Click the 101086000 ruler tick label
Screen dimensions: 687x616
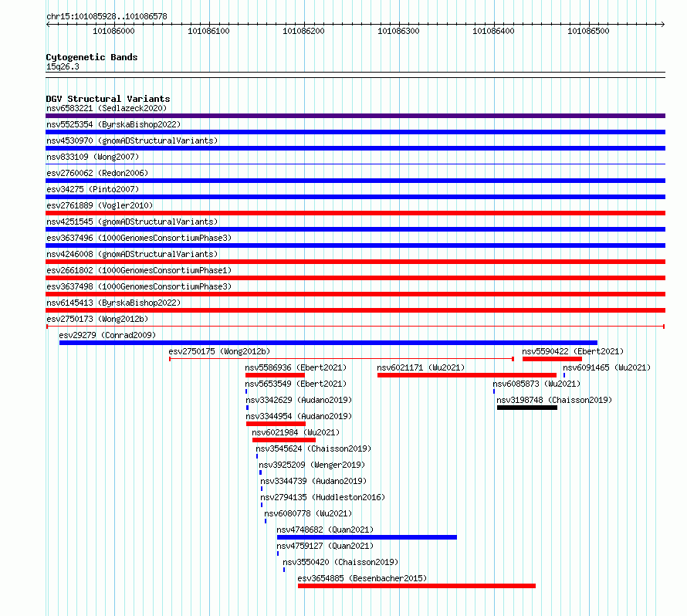114,31
